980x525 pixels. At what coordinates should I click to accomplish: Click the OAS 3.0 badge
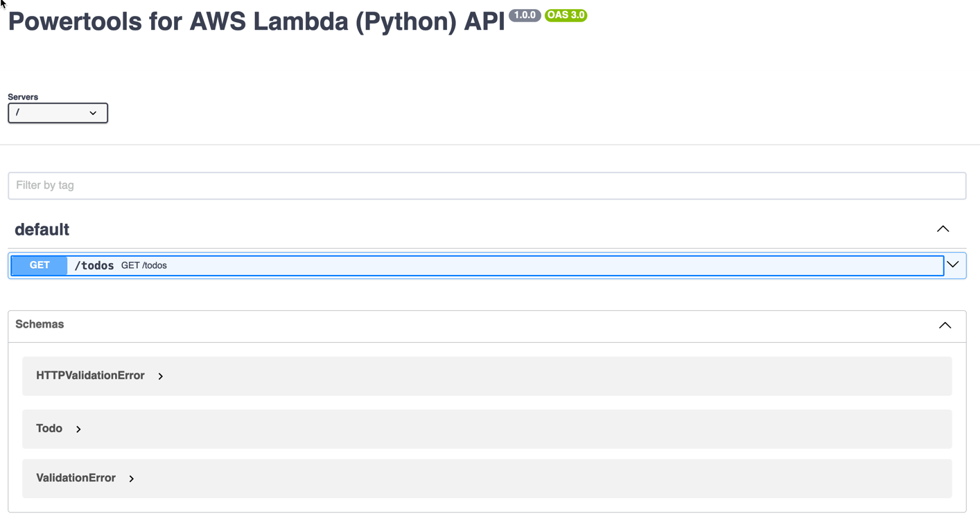[x=566, y=15]
